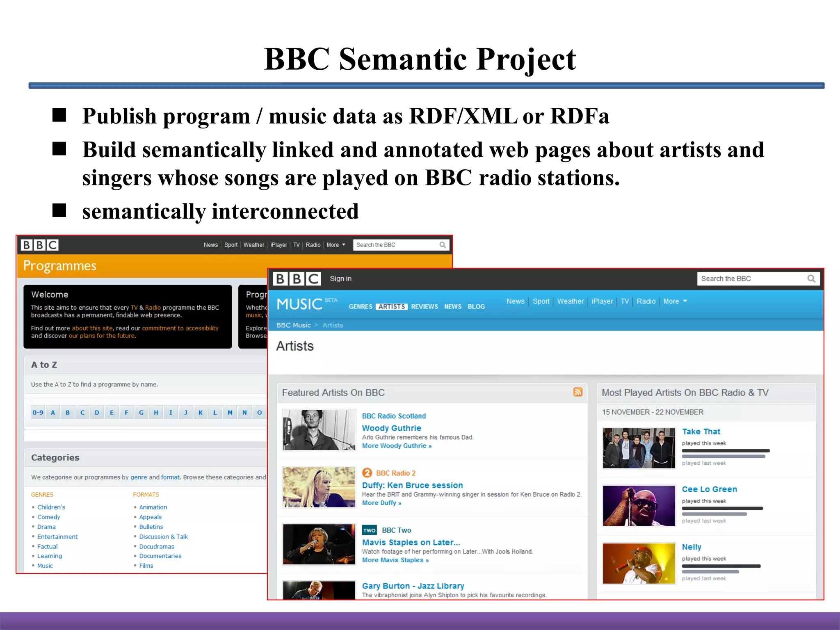The image size is (840, 630).
Task: Select 0-9 in A to Z index
Action: coord(38,413)
